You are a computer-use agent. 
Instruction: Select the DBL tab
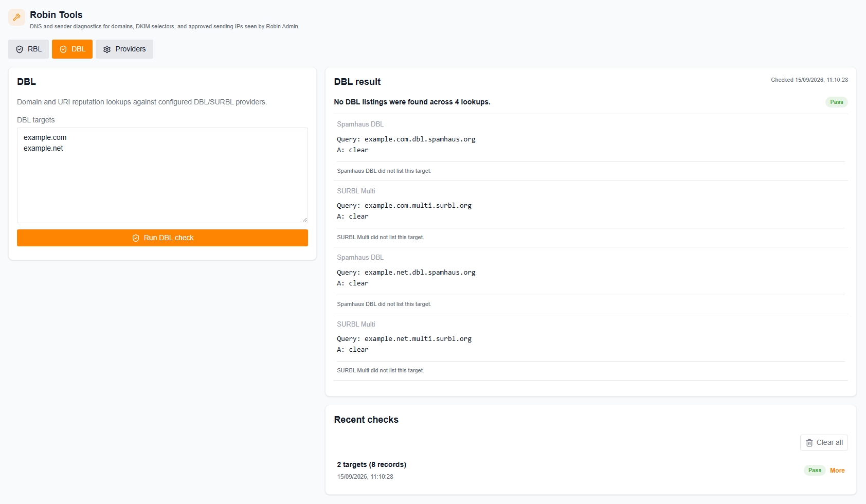pyautogui.click(x=72, y=49)
